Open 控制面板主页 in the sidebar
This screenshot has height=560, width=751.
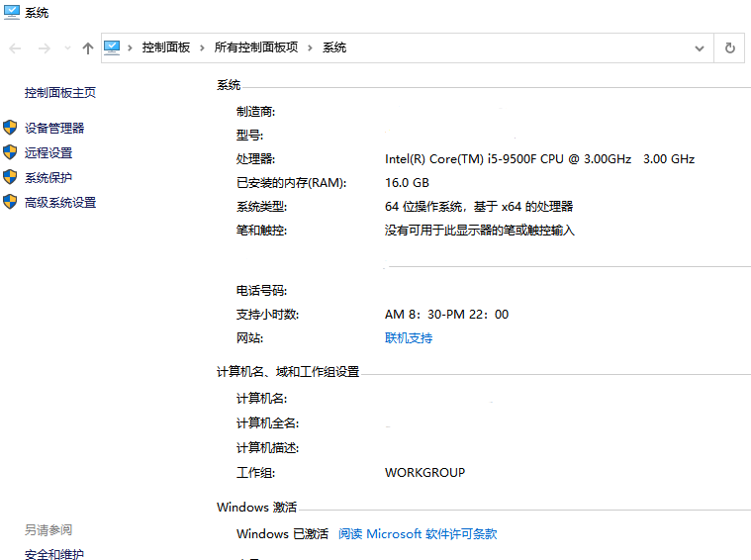pyautogui.click(x=60, y=93)
